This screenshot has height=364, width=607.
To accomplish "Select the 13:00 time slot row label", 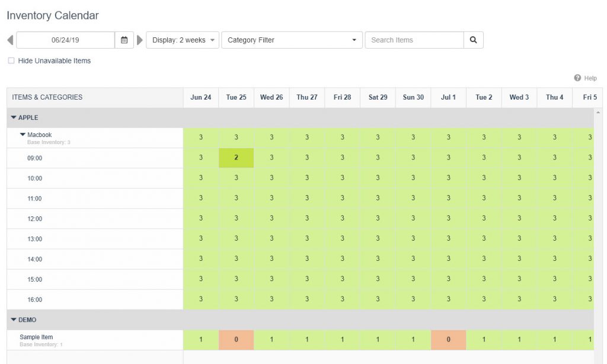I will pos(34,238).
